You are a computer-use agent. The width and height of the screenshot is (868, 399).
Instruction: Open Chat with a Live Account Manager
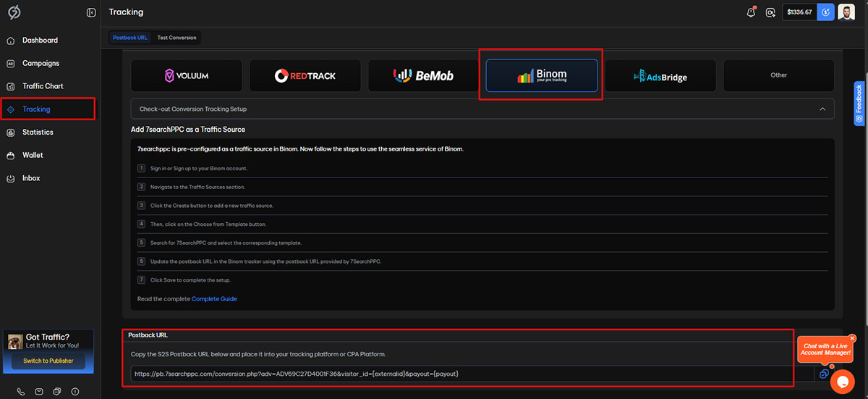[825, 349]
